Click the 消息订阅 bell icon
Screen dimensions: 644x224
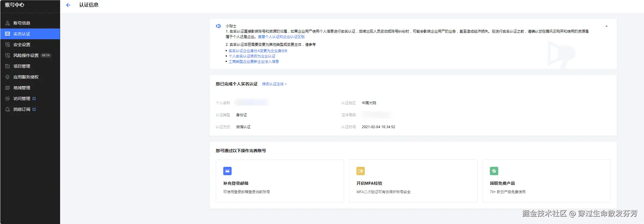click(x=8, y=109)
